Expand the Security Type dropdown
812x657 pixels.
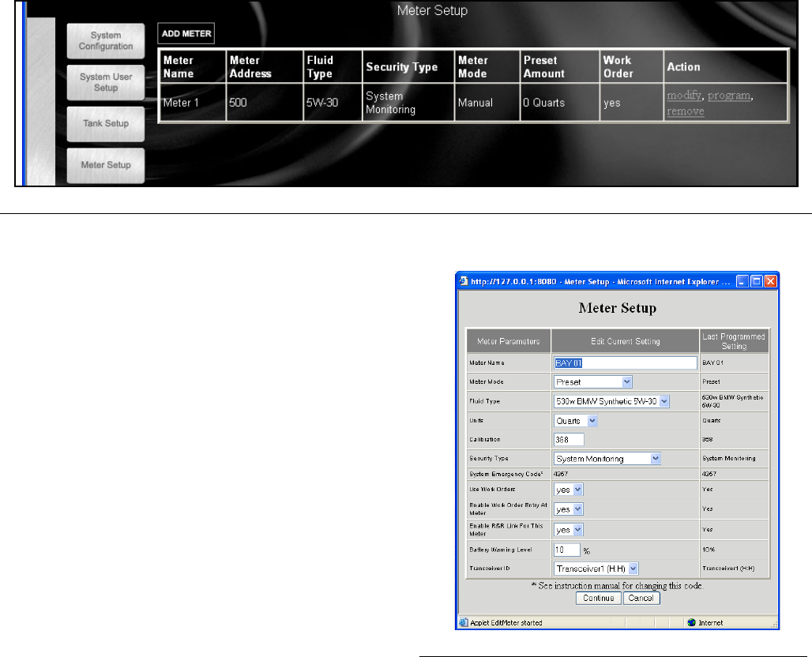(x=607, y=459)
